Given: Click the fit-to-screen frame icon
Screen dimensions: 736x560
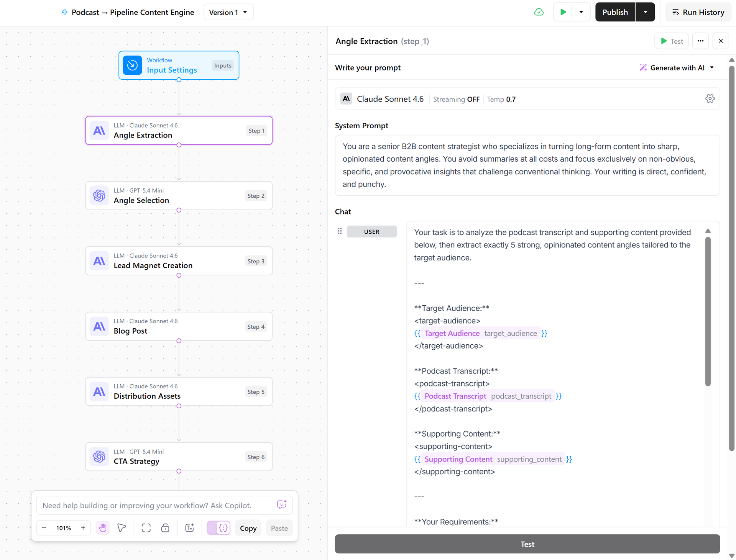Looking at the screenshot, I should click(146, 528).
